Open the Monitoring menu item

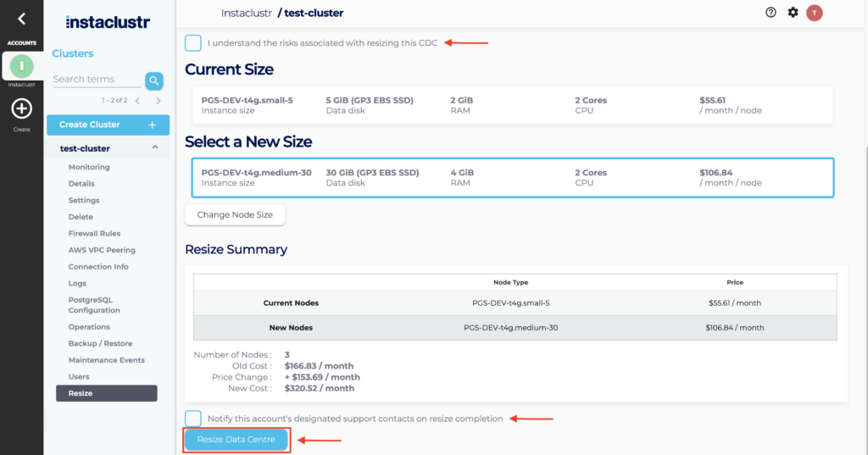89,167
